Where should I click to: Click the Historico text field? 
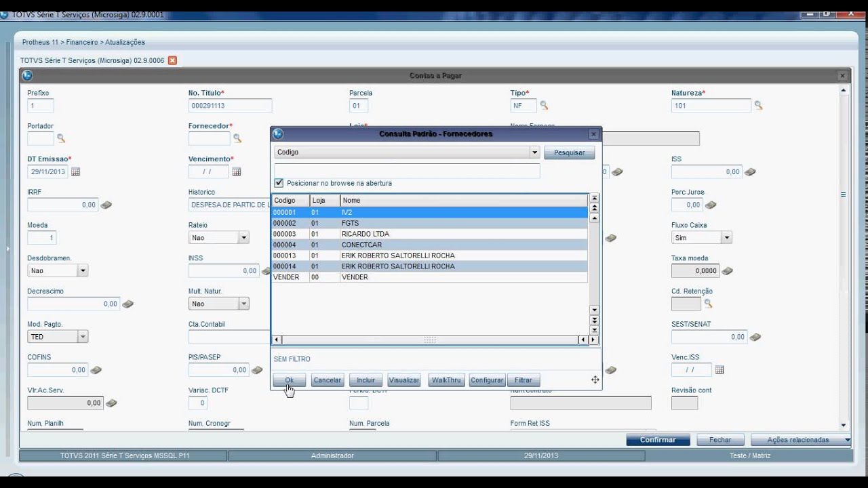click(x=231, y=205)
